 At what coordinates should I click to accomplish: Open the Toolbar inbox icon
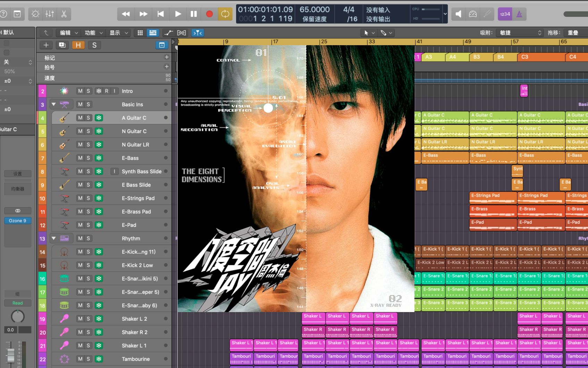tap(17, 14)
